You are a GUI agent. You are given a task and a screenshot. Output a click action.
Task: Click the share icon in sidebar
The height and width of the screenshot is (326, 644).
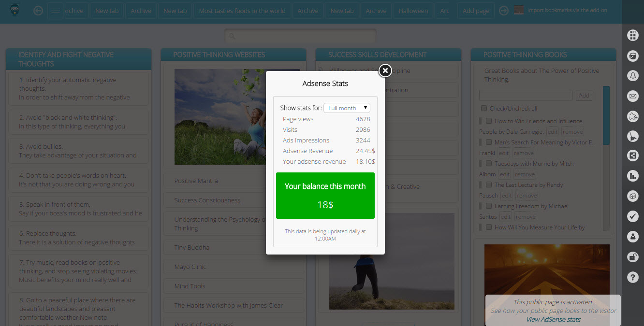point(632,156)
